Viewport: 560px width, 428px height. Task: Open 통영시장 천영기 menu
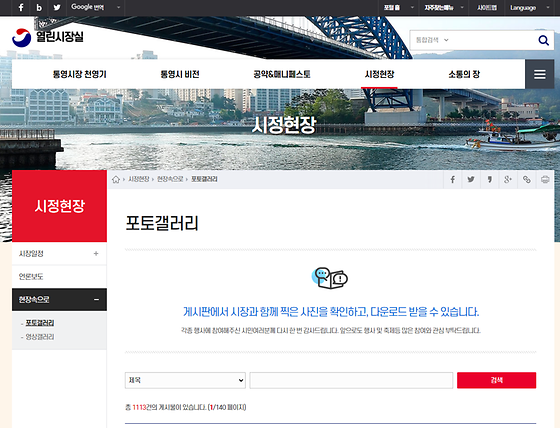[80, 74]
